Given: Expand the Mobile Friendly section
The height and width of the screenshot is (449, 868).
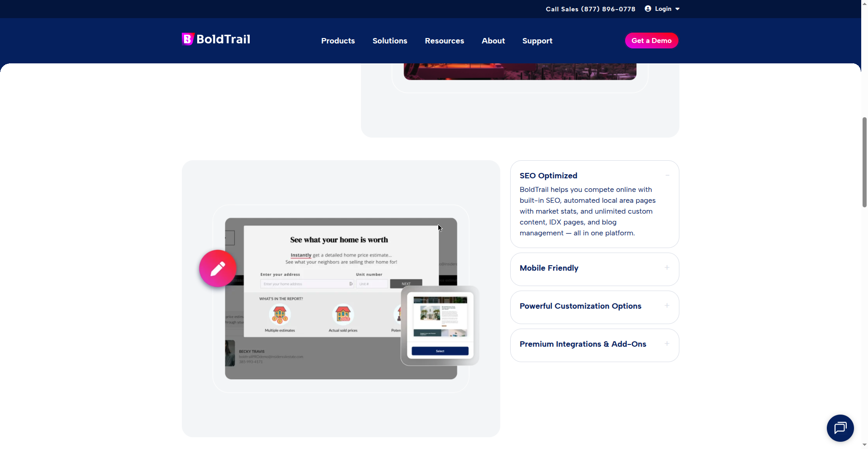Looking at the screenshot, I should tap(594, 269).
